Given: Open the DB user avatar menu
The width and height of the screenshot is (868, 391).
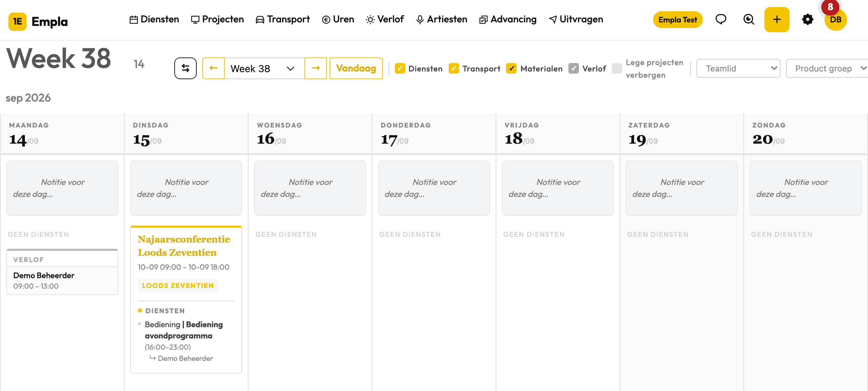Looking at the screenshot, I should coord(836,20).
